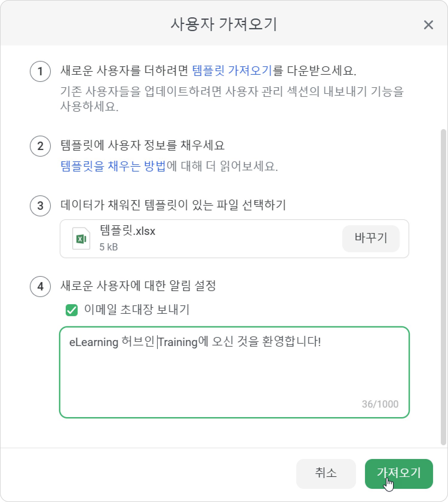Click the Excel file icon next to 템플릿.xlsx
The image size is (448, 502).
coord(81,238)
